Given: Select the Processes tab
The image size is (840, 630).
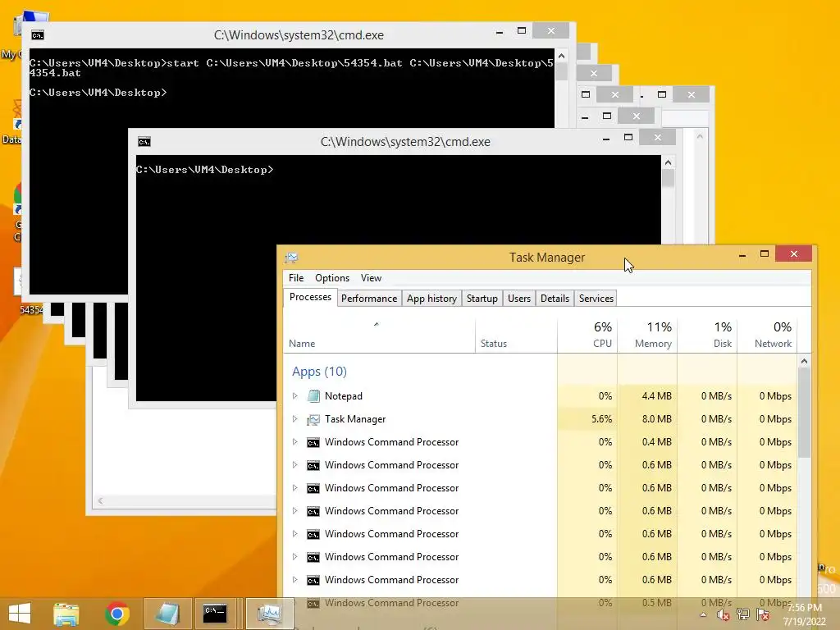Looking at the screenshot, I should pos(310,297).
